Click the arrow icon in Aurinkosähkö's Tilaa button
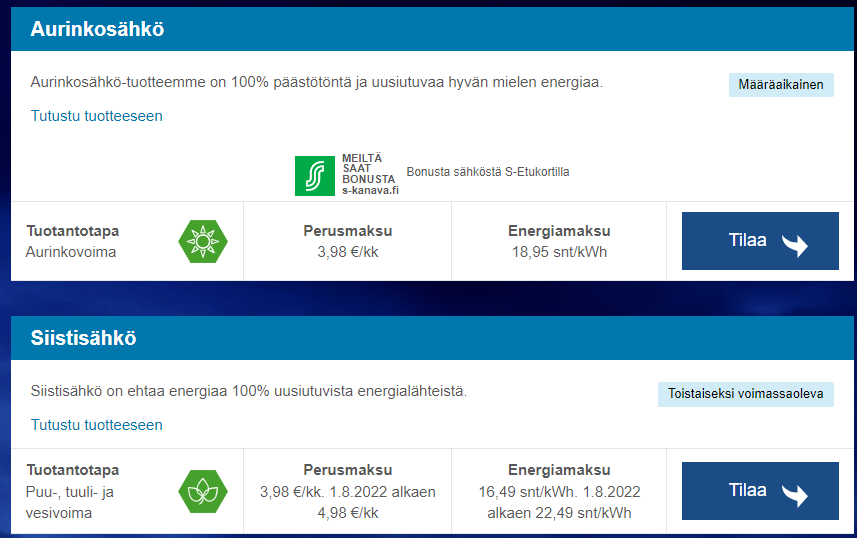 coord(796,243)
